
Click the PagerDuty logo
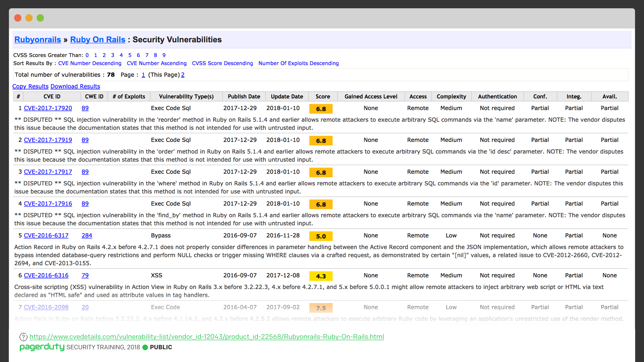click(x=42, y=347)
